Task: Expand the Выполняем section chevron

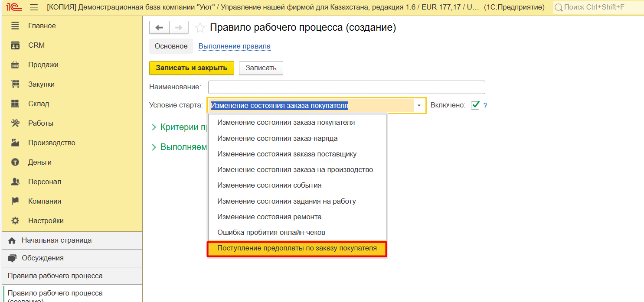Action: click(x=154, y=147)
